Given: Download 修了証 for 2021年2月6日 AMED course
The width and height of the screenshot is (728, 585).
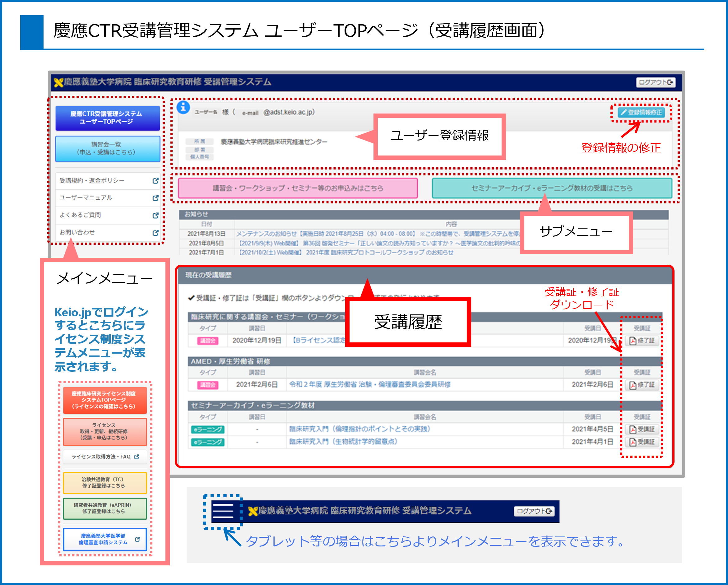Looking at the screenshot, I should (642, 385).
